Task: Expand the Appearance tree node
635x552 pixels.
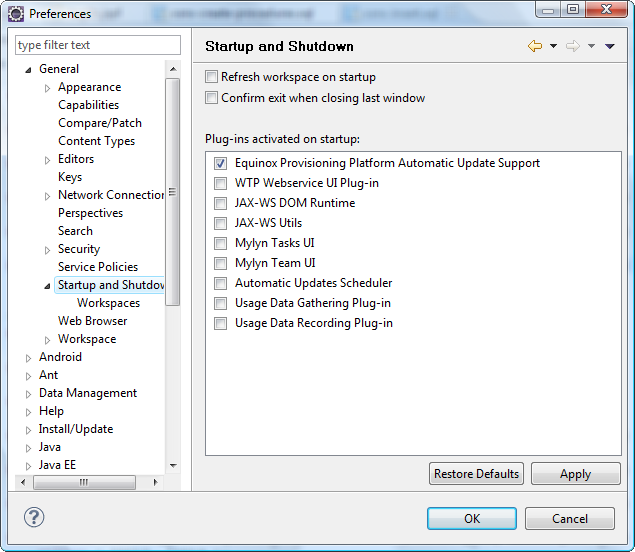Action: [47, 88]
